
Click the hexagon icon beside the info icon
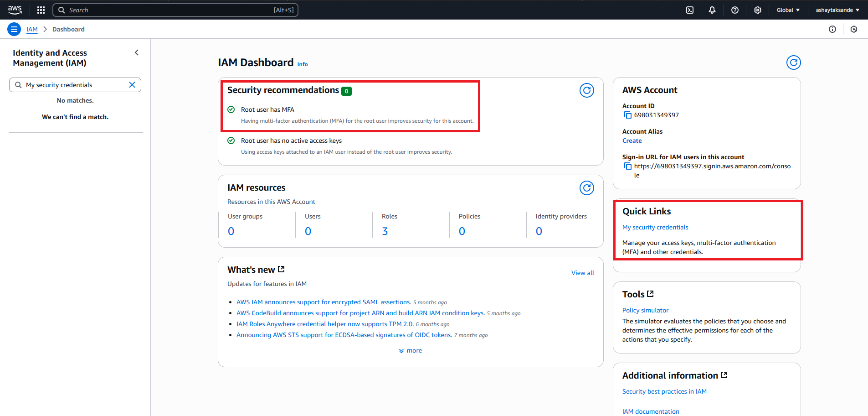(854, 29)
